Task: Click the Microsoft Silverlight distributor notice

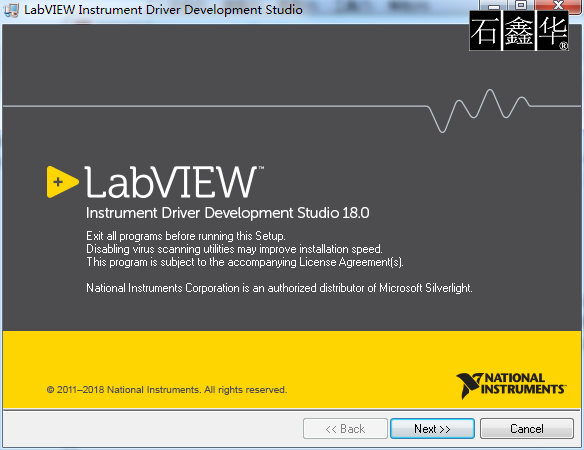Action: [279, 288]
